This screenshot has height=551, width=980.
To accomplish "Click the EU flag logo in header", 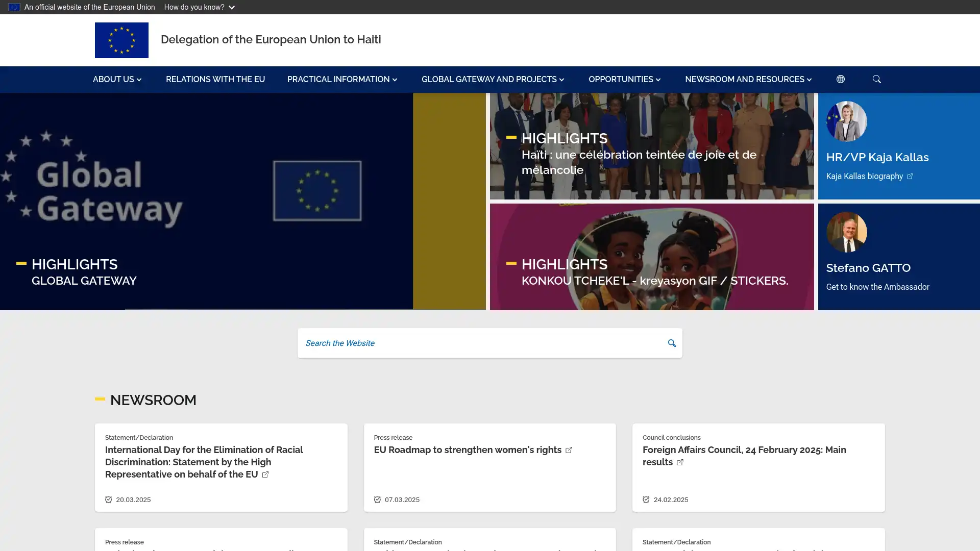I will pyautogui.click(x=121, y=40).
